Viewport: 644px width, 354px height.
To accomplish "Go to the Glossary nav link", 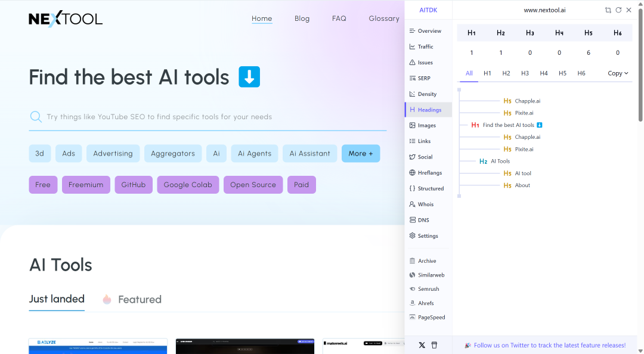I will click(x=384, y=18).
